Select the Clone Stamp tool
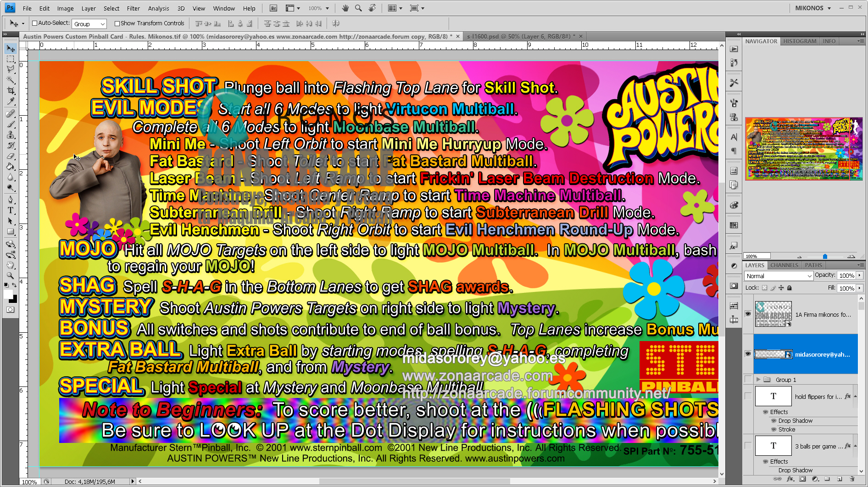 click(11, 135)
